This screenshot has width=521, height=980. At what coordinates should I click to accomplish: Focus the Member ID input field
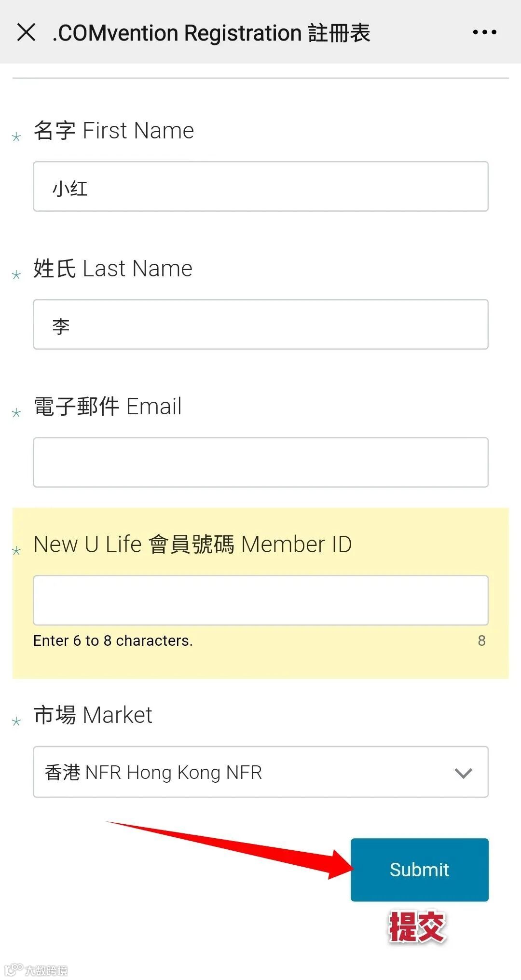click(260, 600)
